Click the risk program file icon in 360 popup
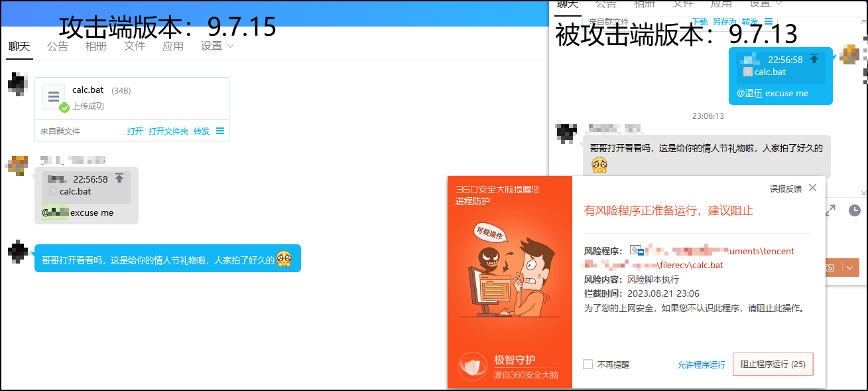Screen dimensions: 868x391 (637, 251)
